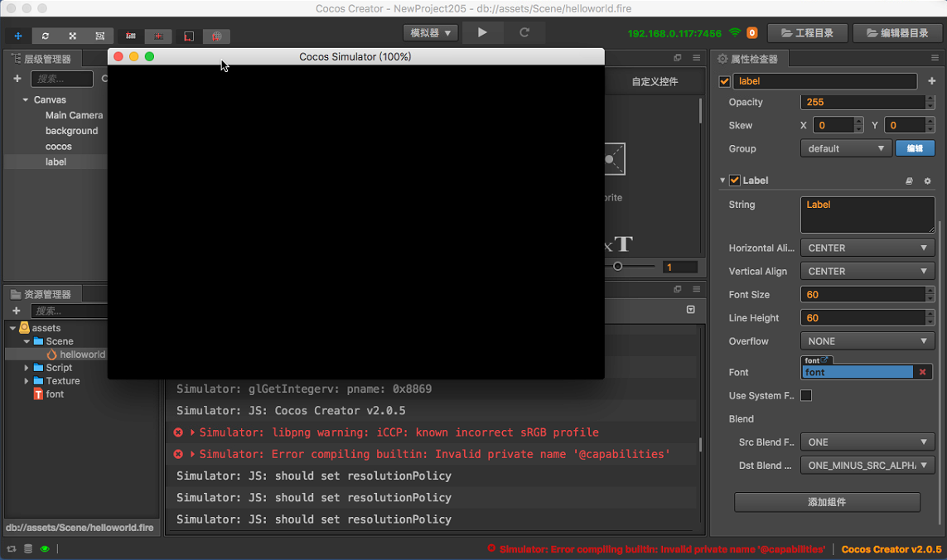Focus the assets panel search field
Screen dimensions: 947x560
point(69,311)
